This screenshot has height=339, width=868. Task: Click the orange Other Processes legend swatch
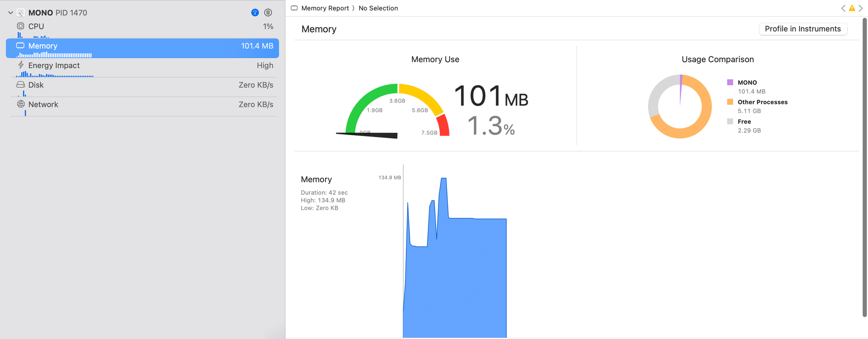[x=730, y=102]
